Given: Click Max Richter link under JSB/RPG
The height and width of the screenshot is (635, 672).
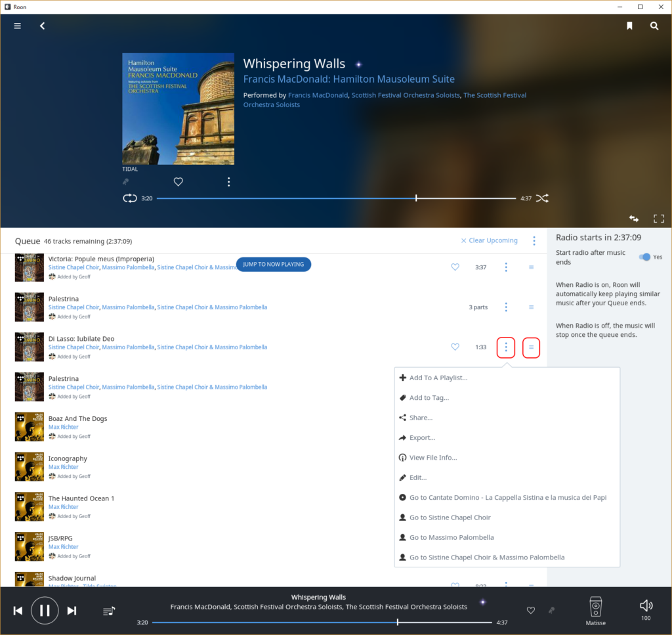Looking at the screenshot, I should (x=64, y=546).
